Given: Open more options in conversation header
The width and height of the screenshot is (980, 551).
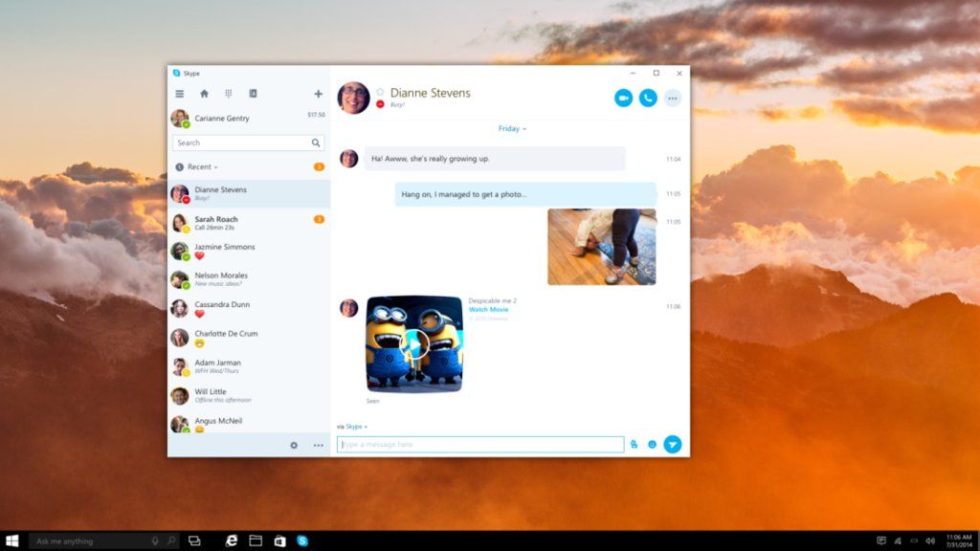Looking at the screenshot, I should coord(673,98).
